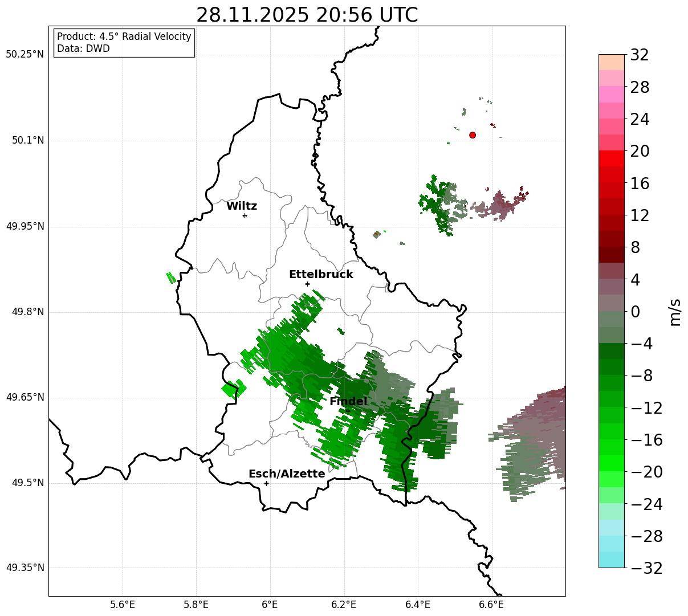Click the title 28.11.2025 20:56 UTC
The image size is (688, 616).
pos(307,15)
